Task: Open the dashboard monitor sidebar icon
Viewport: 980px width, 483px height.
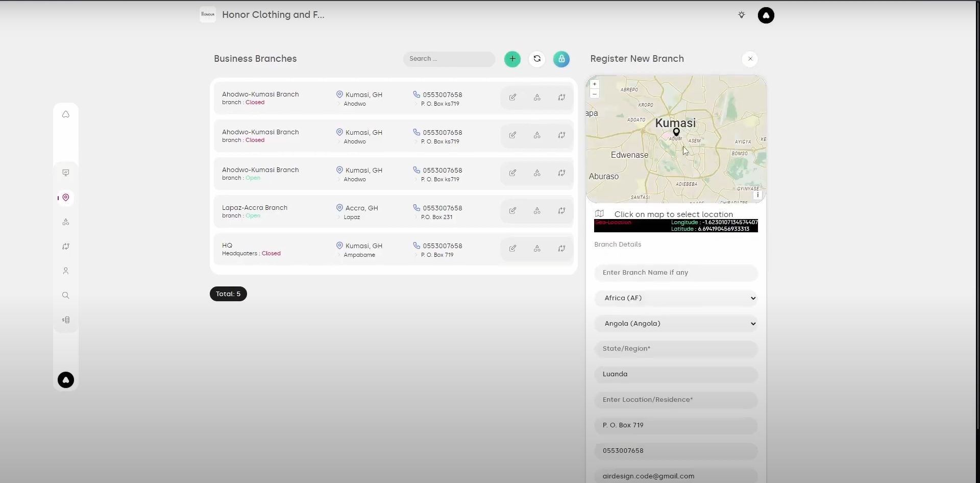Action: click(x=66, y=173)
